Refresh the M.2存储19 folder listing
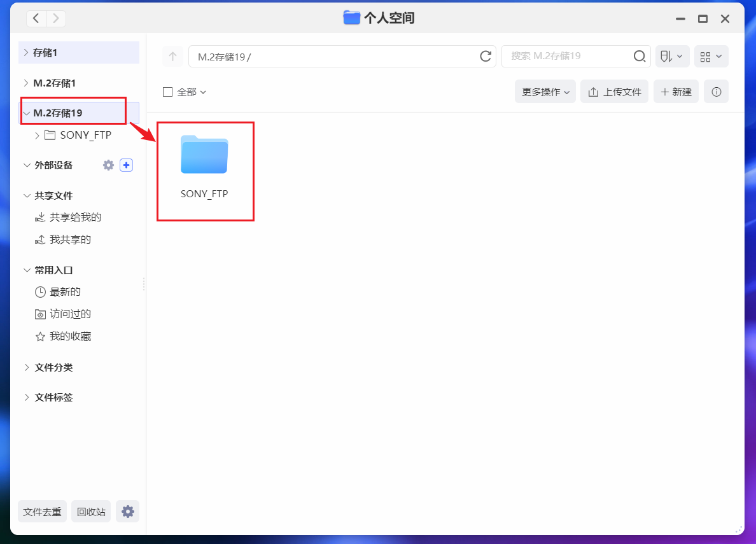Image resolution: width=756 pixels, height=544 pixels. (486, 57)
